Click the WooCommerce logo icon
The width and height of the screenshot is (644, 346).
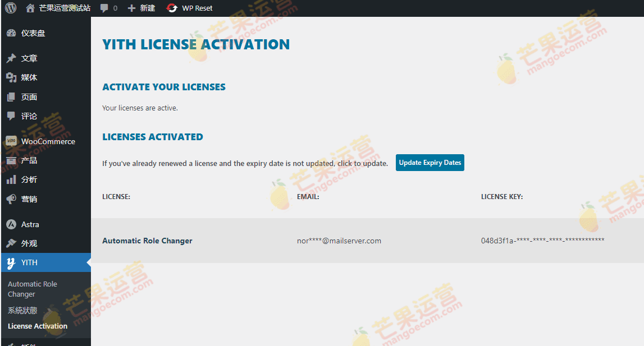point(11,141)
